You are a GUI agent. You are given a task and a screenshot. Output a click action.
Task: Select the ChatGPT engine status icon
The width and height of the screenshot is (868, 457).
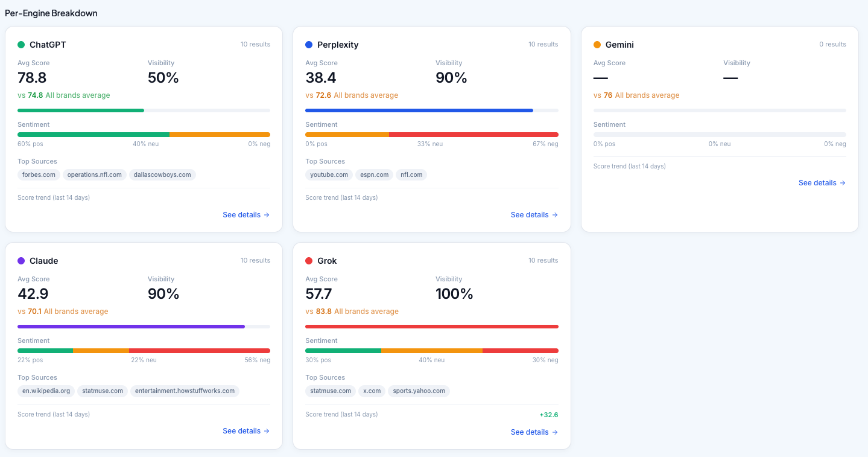pos(22,44)
